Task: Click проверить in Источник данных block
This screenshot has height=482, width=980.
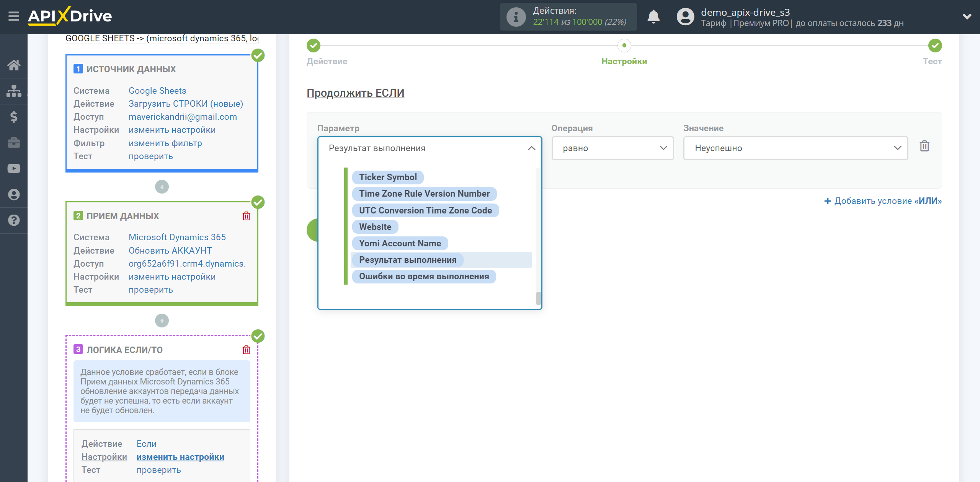Action: (x=150, y=156)
